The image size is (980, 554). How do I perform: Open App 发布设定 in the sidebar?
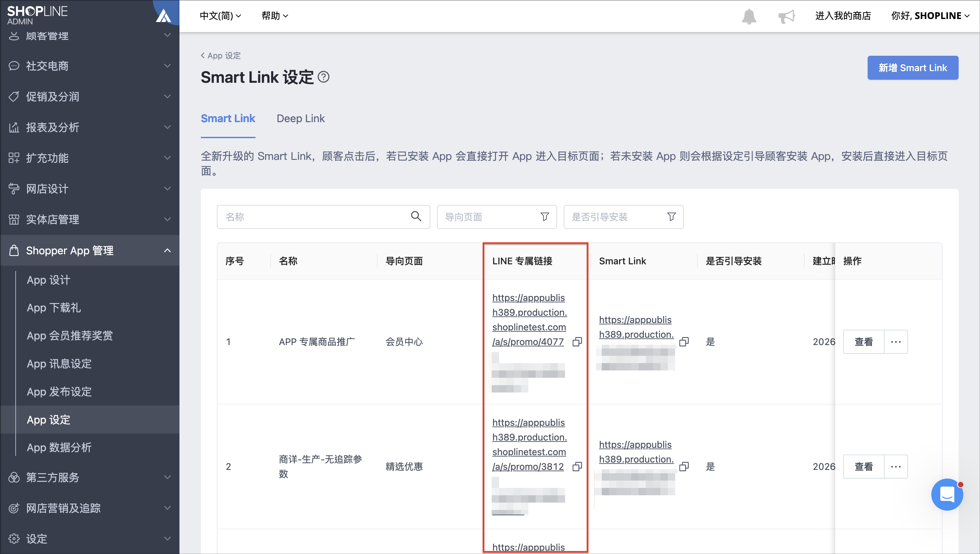(59, 391)
